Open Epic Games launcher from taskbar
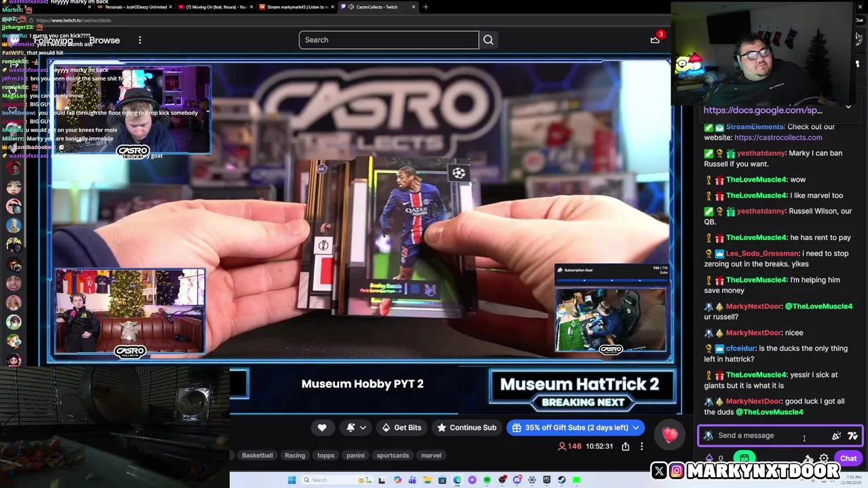The width and height of the screenshot is (868, 488). 547,480
